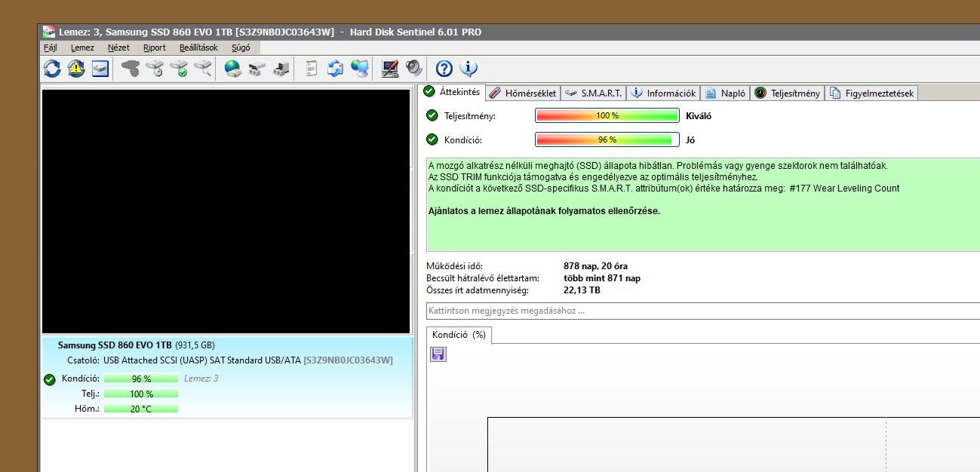Click the 20 °C temperature bar
This screenshot has height=472, width=980.
141,409
